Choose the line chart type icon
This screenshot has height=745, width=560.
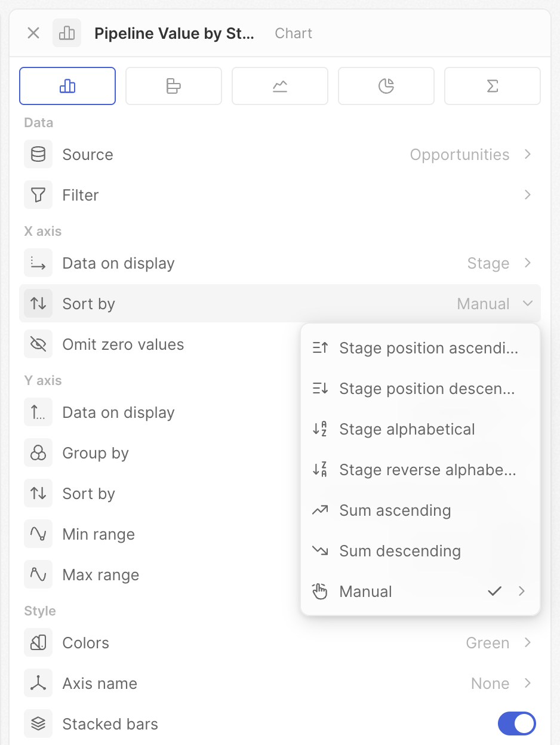(279, 87)
